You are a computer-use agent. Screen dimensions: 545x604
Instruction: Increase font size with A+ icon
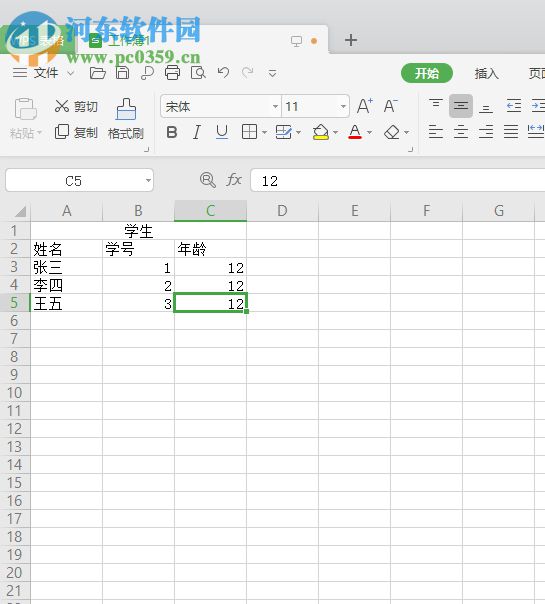pos(365,106)
